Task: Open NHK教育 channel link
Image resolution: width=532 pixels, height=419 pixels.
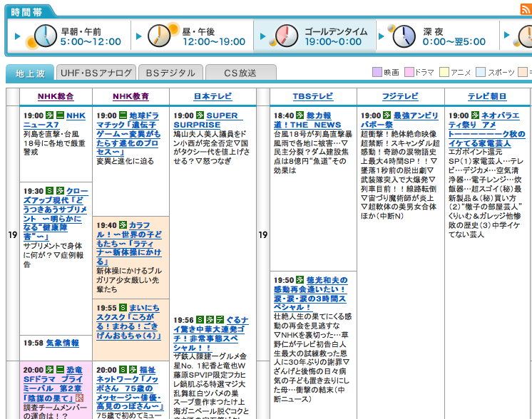Action: click(131, 96)
